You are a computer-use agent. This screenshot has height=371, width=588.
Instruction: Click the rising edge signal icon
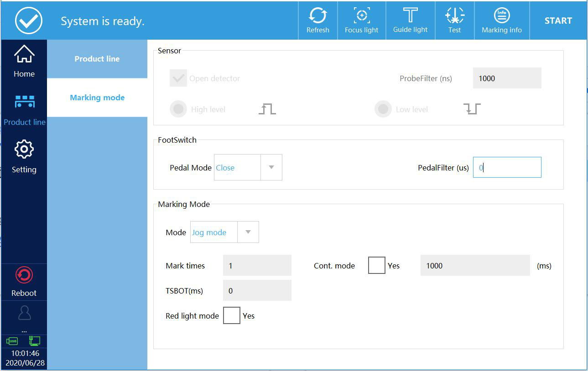[267, 109]
